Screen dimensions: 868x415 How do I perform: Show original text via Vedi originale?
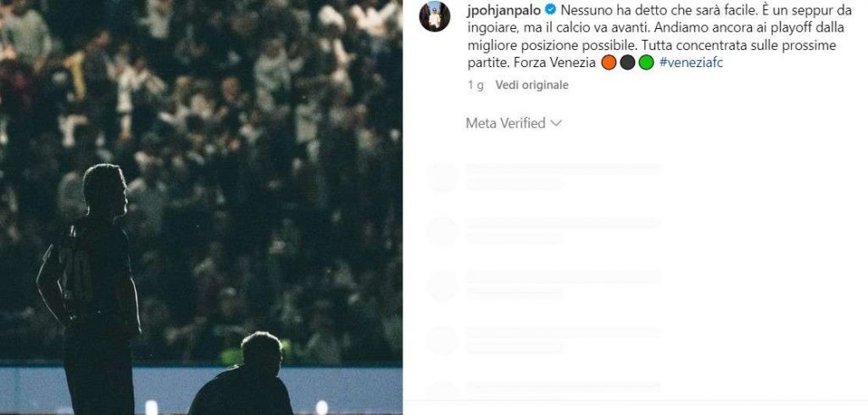pos(531,86)
